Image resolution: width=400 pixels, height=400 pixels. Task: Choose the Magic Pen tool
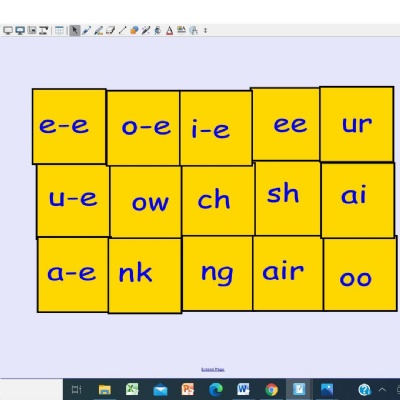coord(146,30)
